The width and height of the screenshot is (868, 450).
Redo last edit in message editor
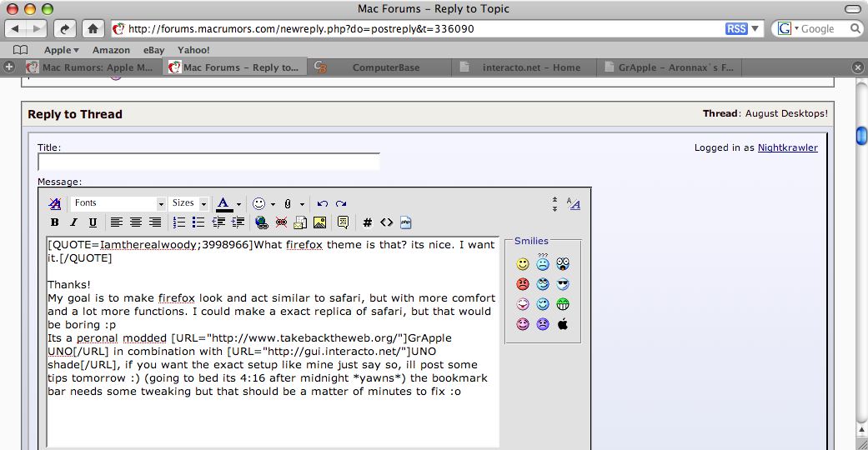pyautogui.click(x=341, y=203)
